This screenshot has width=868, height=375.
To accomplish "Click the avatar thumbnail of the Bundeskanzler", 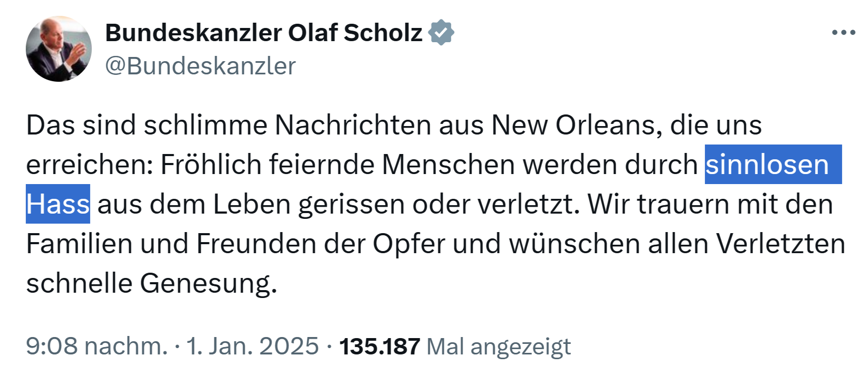I will point(59,48).
